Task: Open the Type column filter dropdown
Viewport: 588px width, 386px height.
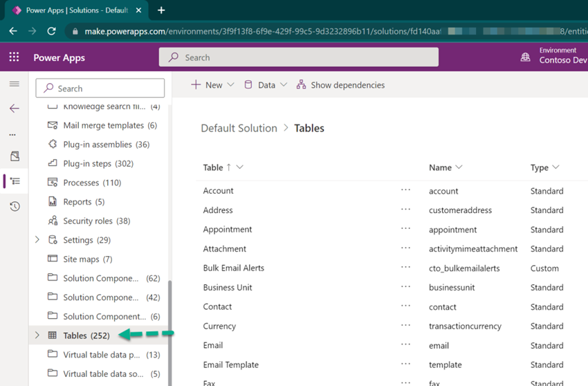Action: [555, 167]
